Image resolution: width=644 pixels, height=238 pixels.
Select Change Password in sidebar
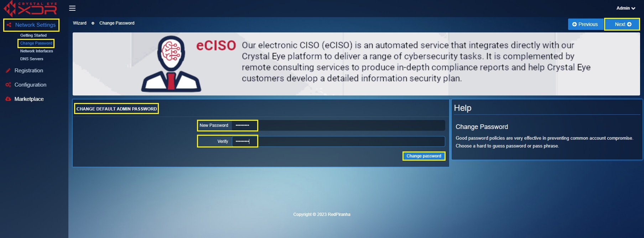pos(36,43)
